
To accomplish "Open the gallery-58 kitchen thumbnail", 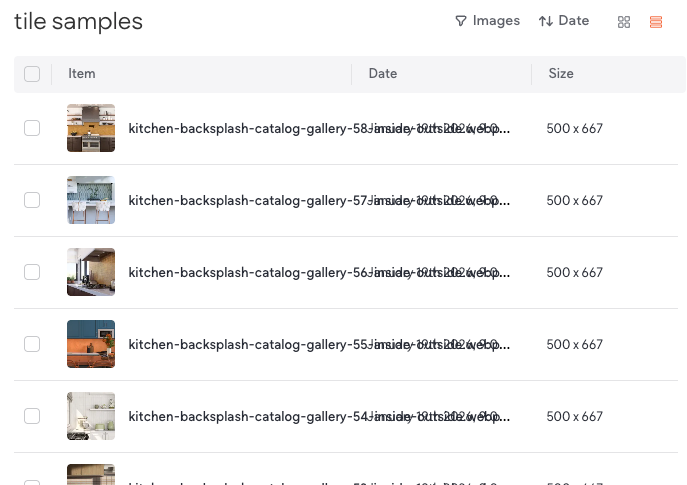I will (x=91, y=128).
